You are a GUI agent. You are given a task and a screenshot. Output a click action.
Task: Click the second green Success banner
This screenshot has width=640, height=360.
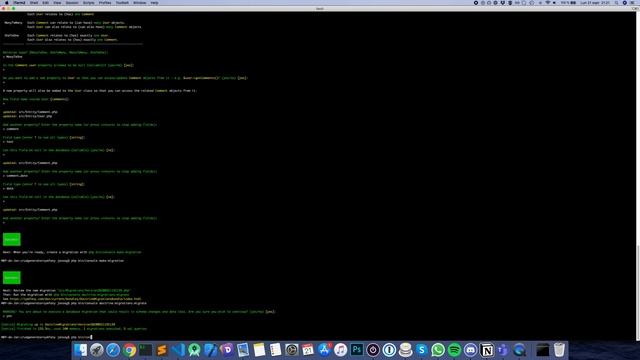11,278
